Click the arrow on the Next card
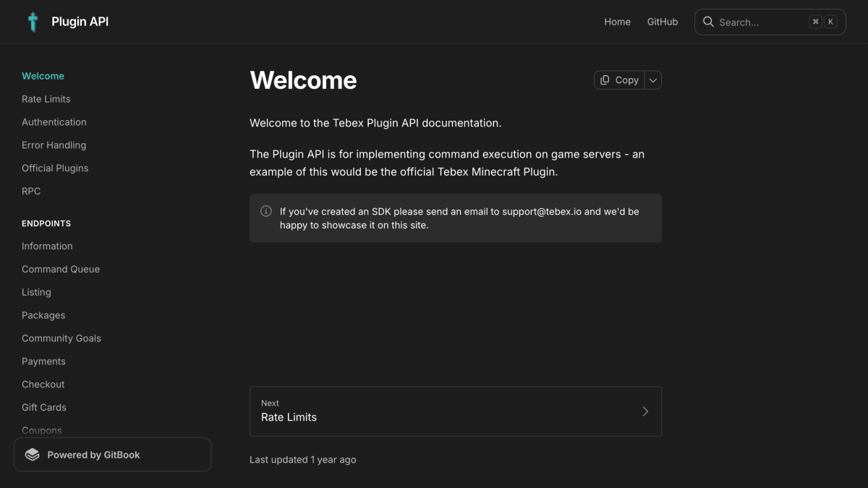This screenshot has height=488, width=868. (x=645, y=411)
